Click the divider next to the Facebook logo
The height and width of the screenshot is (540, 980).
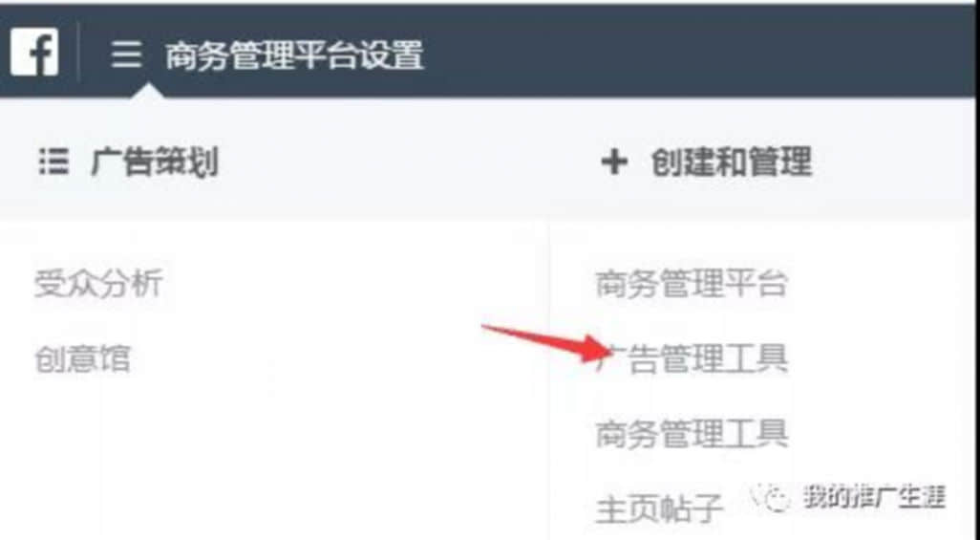pyautogui.click(x=78, y=52)
